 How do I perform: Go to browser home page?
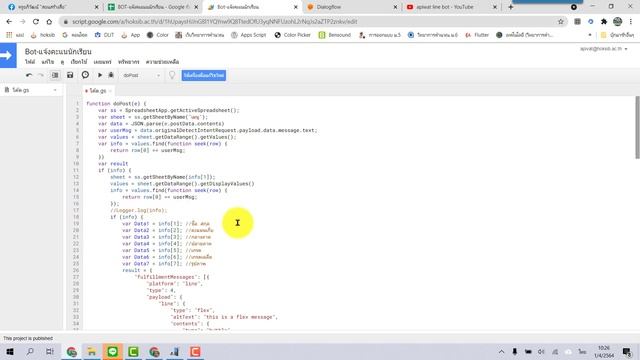tap(49, 22)
